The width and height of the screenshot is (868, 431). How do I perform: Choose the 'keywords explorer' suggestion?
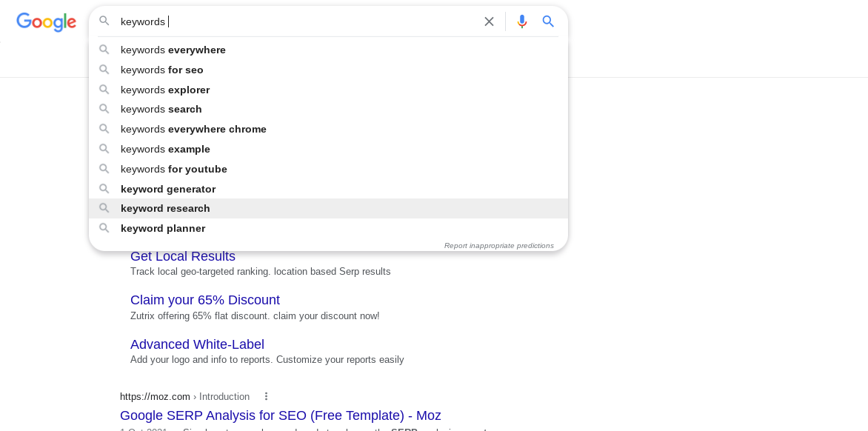point(328,90)
